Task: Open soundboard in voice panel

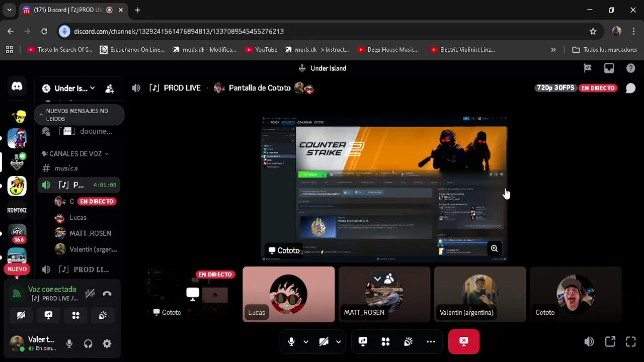Action: [103, 315]
